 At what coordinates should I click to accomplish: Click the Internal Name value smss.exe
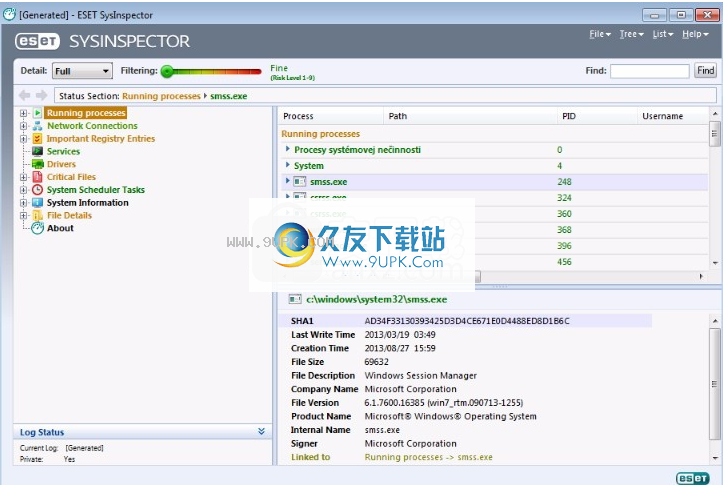click(382, 430)
